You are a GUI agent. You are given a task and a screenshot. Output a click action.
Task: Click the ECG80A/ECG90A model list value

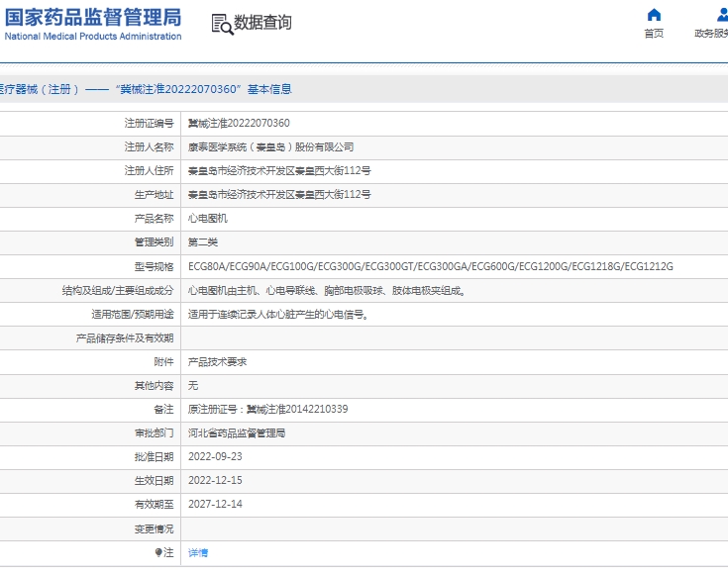click(x=431, y=266)
